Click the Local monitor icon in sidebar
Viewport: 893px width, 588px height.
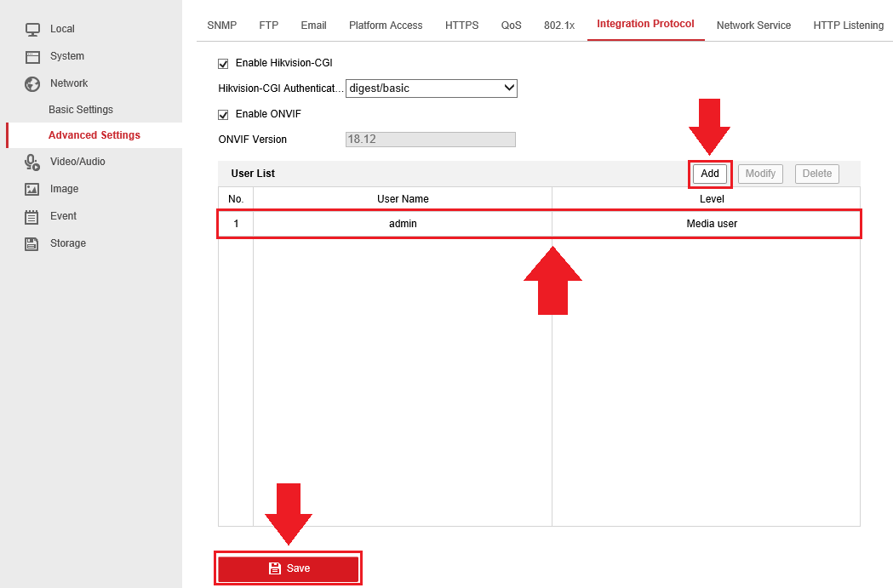pyautogui.click(x=32, y=30)
